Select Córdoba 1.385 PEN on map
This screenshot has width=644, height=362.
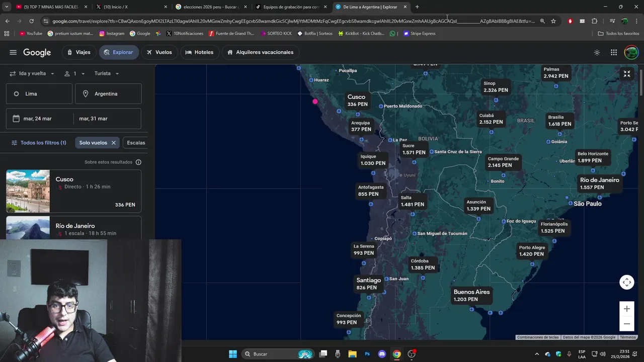(422, 264)
